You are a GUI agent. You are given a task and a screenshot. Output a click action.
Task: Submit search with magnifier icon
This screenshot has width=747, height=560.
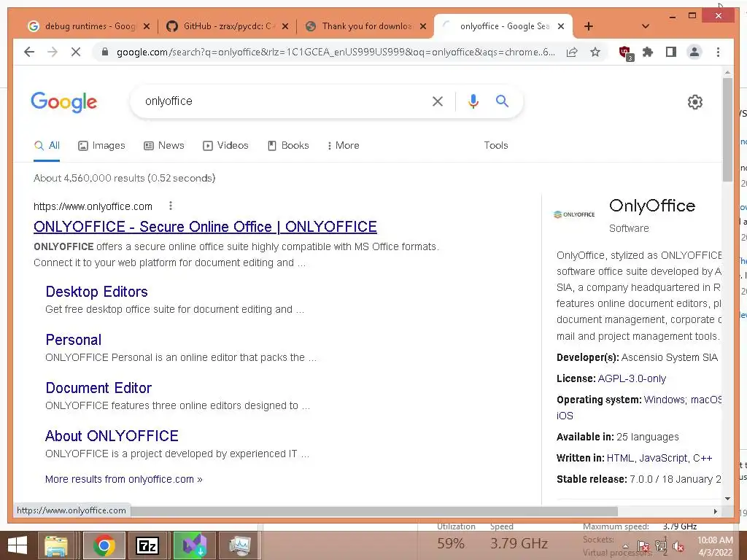pyautogui.click(x=502, y=101)
